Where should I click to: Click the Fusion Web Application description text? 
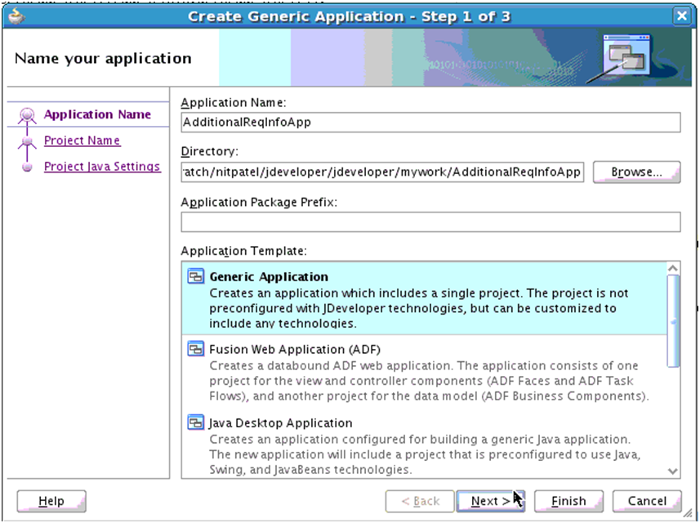click(429, 381)
